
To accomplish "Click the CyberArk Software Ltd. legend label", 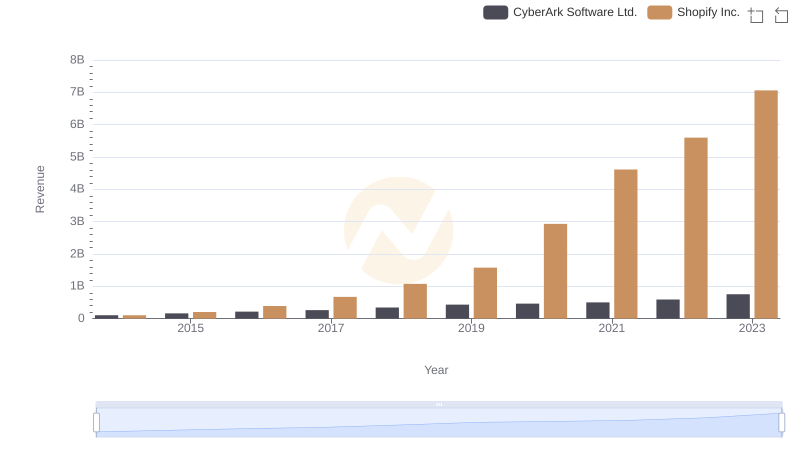I will tap(575, 12).
